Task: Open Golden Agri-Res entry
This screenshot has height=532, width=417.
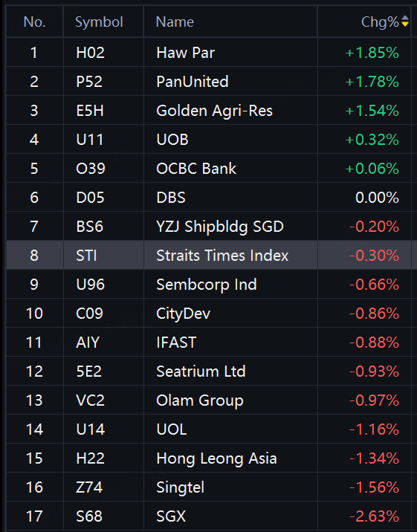Action: click(x=209, y=110)
